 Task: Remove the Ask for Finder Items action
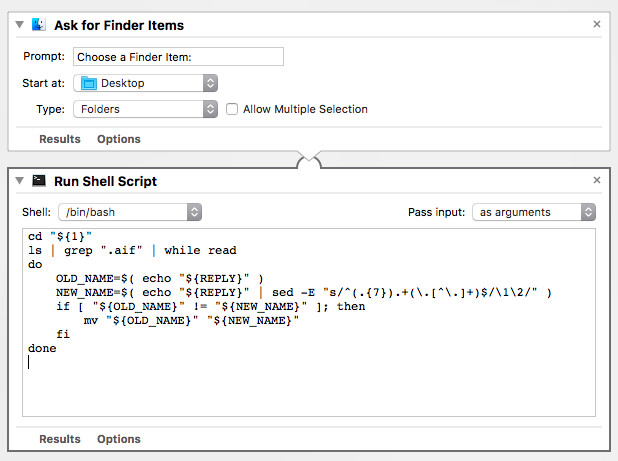[x=597, y=24]
